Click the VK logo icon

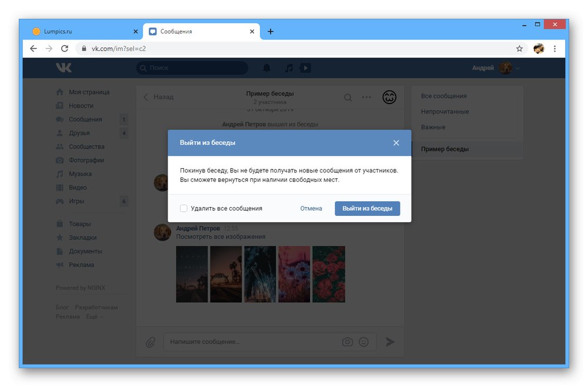point(64,68)
